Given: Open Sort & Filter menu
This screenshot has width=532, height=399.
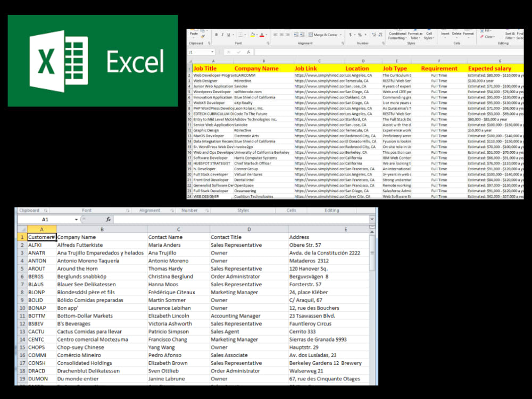Looking at the screenshot, I should click(510, 35).
